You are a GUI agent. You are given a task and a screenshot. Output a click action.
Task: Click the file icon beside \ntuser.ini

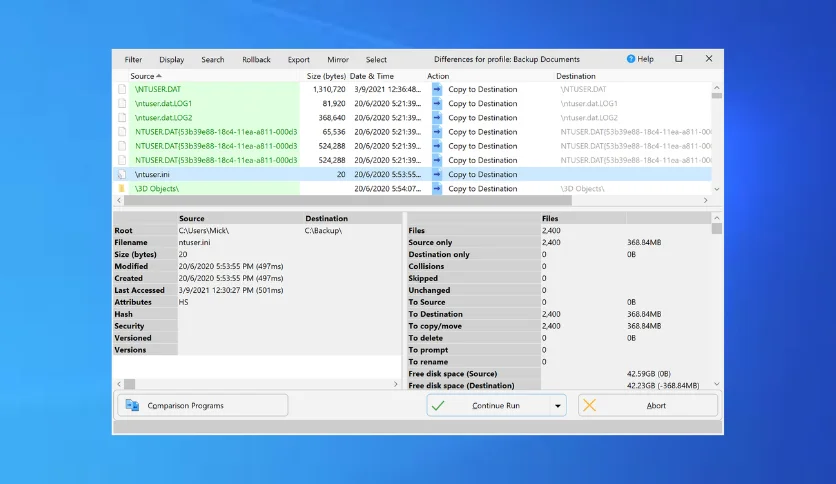tap(122, 174)
